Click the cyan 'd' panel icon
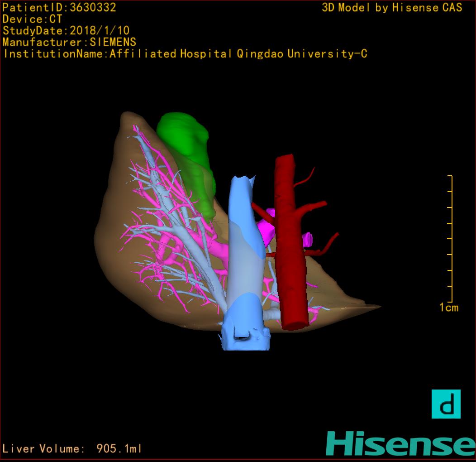The width and height of the screenshot is (476, 462). (x=446, y=404)
